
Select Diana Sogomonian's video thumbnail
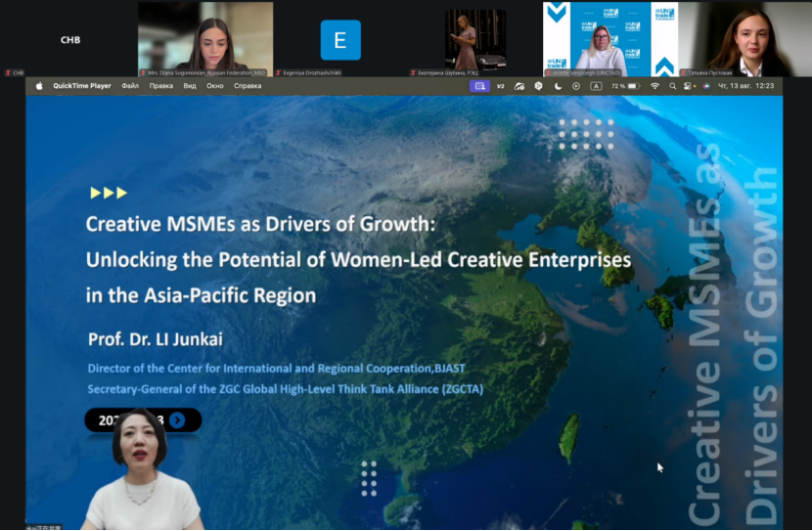point(205,39)
